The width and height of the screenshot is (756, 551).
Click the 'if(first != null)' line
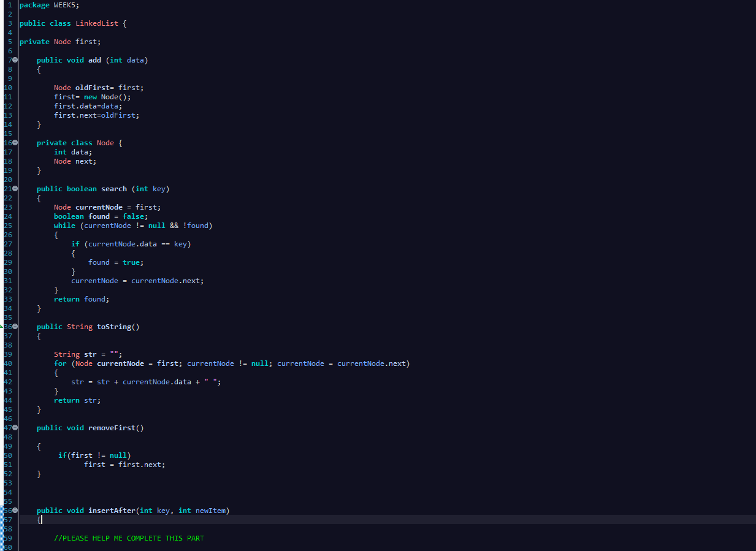(94, 455)
